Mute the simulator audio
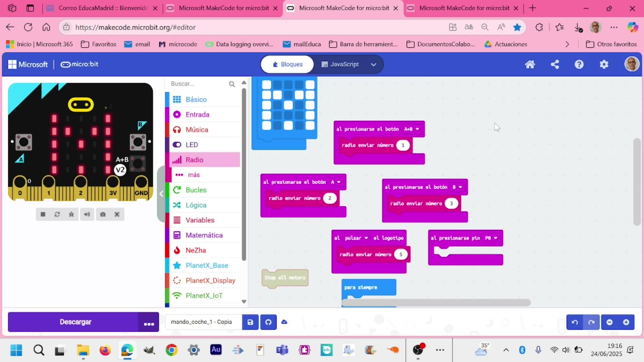The width and height of the screenshot is (644, 362). pyautogui.click(x=87, y=215)
